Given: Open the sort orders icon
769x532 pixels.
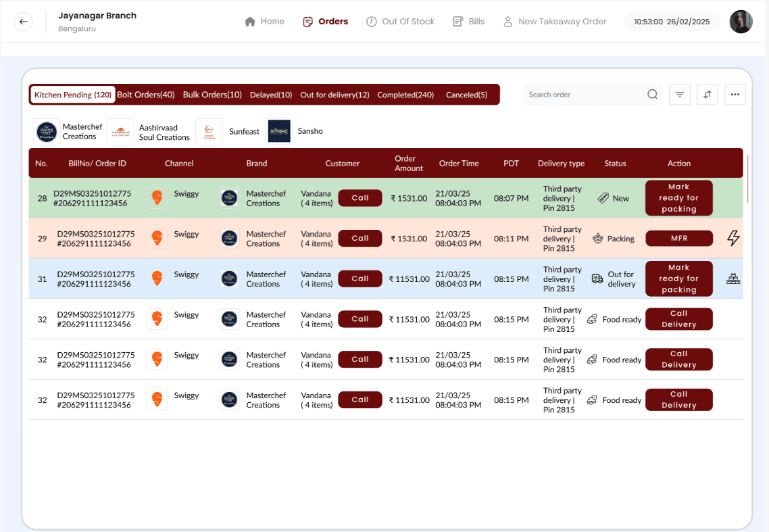Looking at the screenshot, I should click(x=707, y=95).
